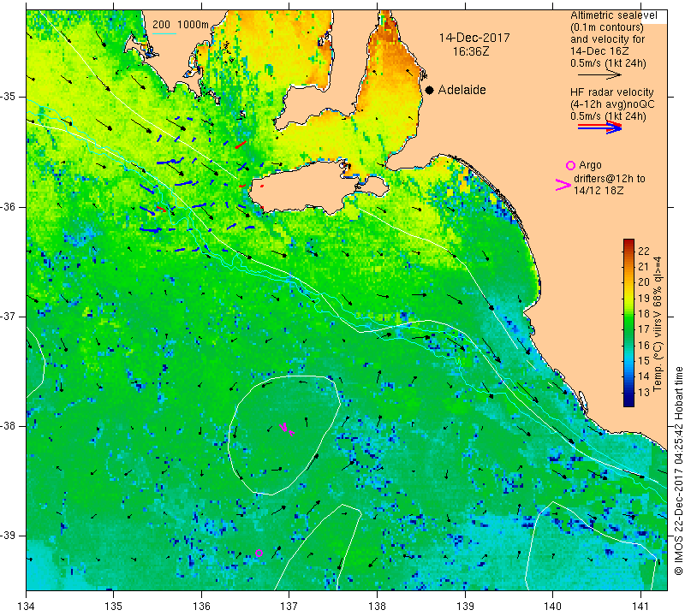Click the longitude axis label 140

(x=552, y=607)
